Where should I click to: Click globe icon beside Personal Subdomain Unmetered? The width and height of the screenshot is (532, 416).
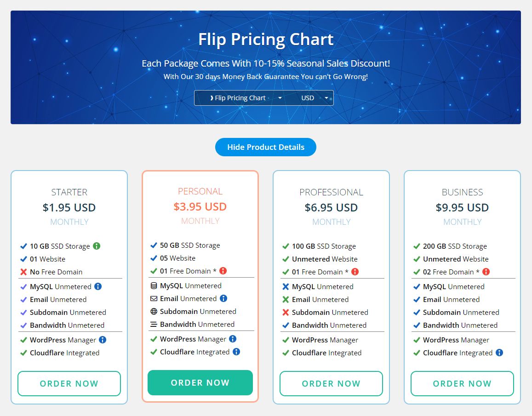point(154,311)
